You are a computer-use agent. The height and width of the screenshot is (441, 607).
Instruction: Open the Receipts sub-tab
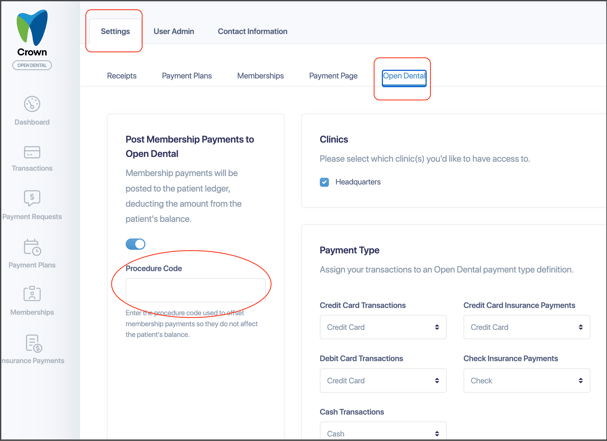122,76
